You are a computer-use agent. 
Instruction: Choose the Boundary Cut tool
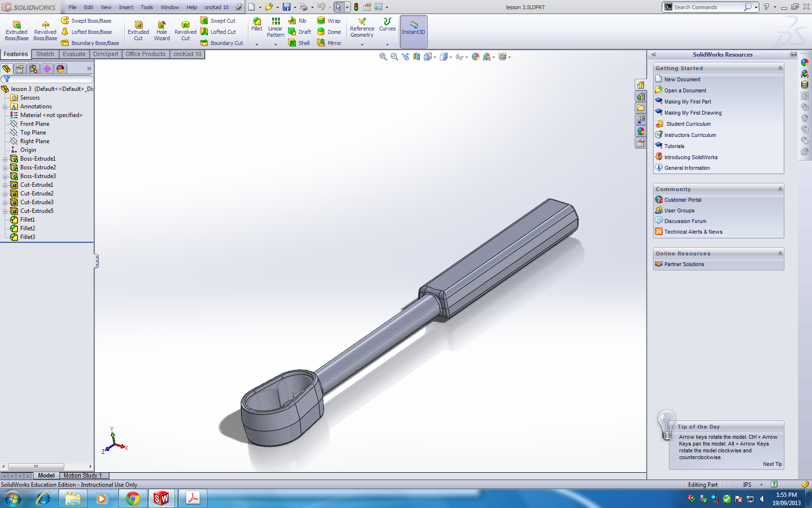[222, 43]
